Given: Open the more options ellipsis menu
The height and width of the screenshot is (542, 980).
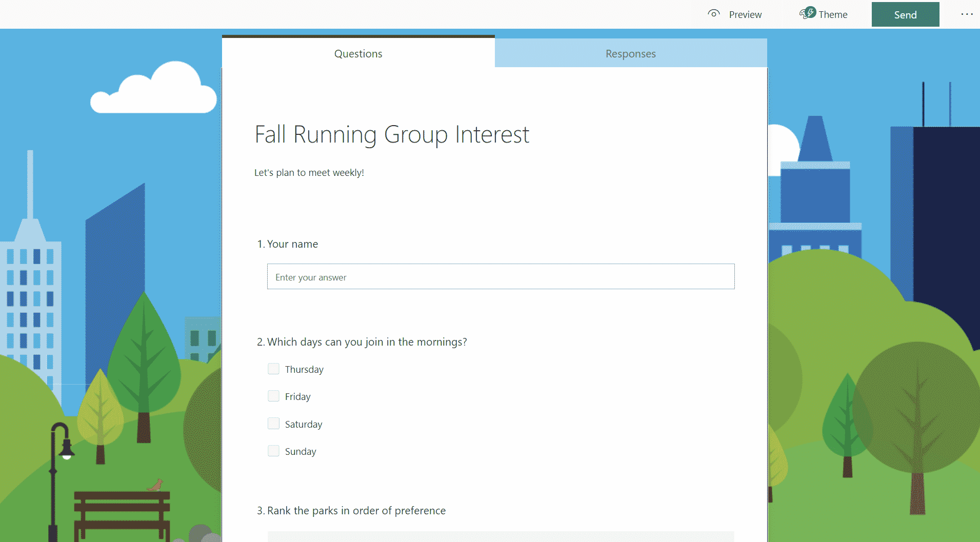Looking at the screenshot, I should pos(967,14).
